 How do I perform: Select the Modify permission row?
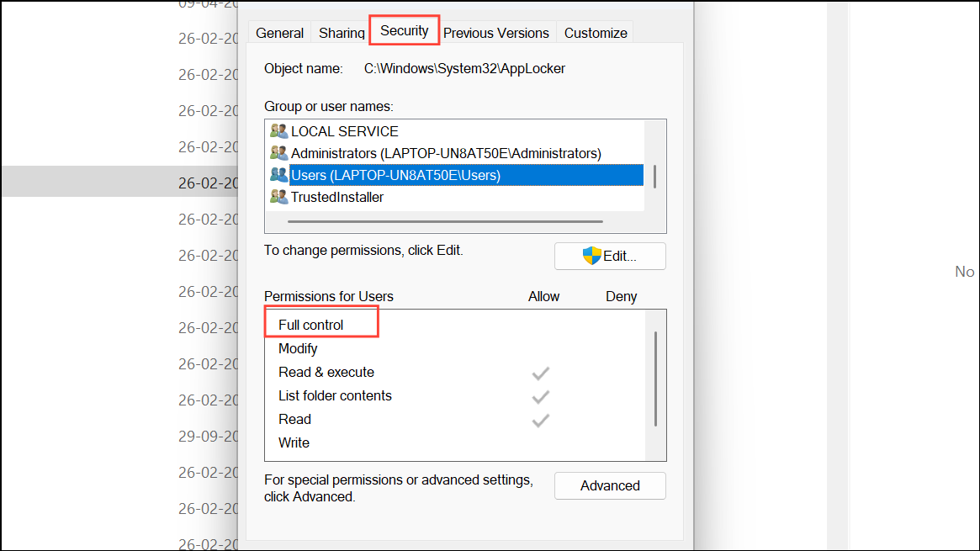[x=298, y=347]
